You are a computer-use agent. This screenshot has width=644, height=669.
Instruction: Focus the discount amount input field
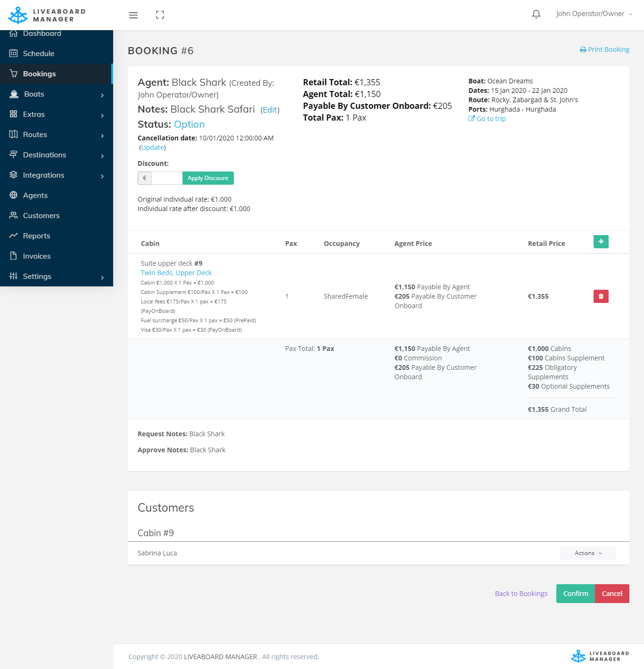click(x=167, y=178)
